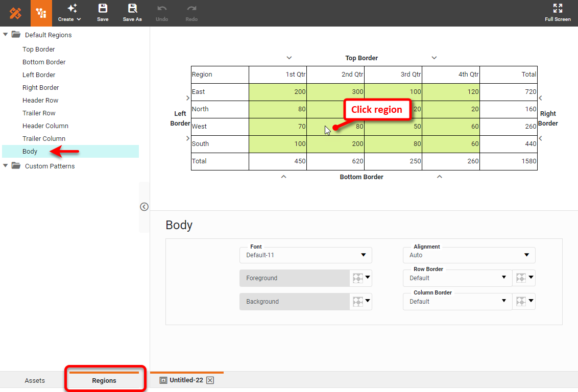Toggle the Bottom Border region chevron

284,177
